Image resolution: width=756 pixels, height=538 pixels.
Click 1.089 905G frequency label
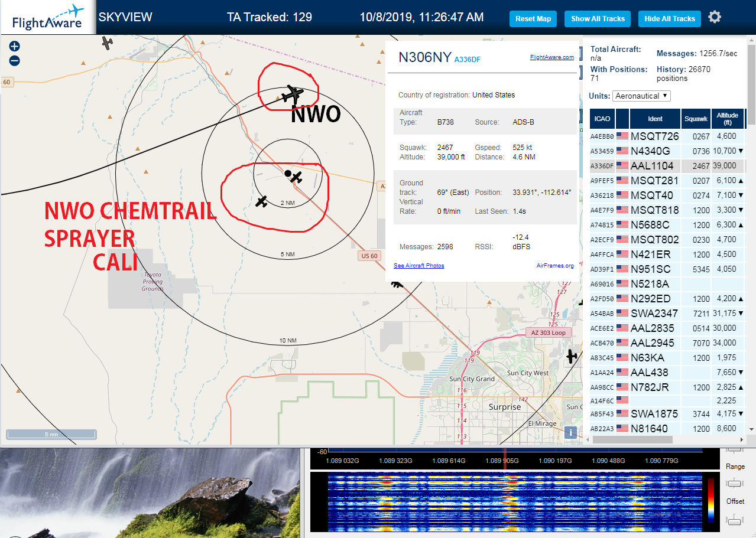[x=502, y=461]
